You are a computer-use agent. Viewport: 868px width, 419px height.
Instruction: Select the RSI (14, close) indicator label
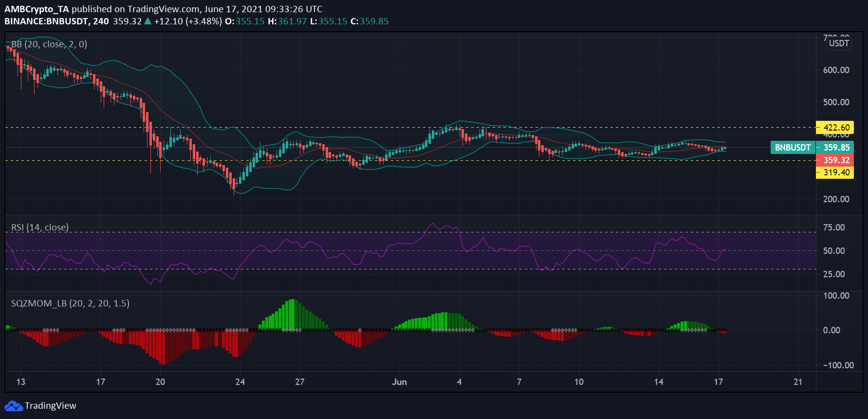(40, 228)
